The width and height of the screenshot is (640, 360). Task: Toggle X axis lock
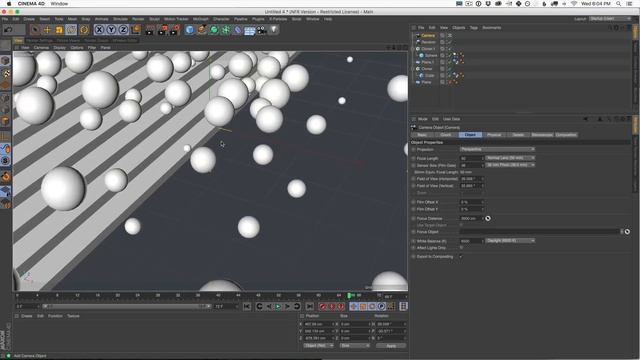pos(99,30)
